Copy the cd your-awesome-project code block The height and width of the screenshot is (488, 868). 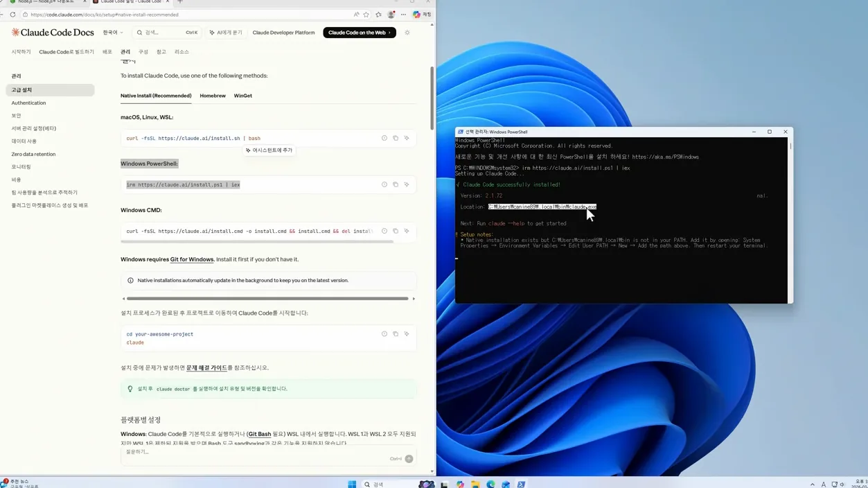click(x=396, y=333)
